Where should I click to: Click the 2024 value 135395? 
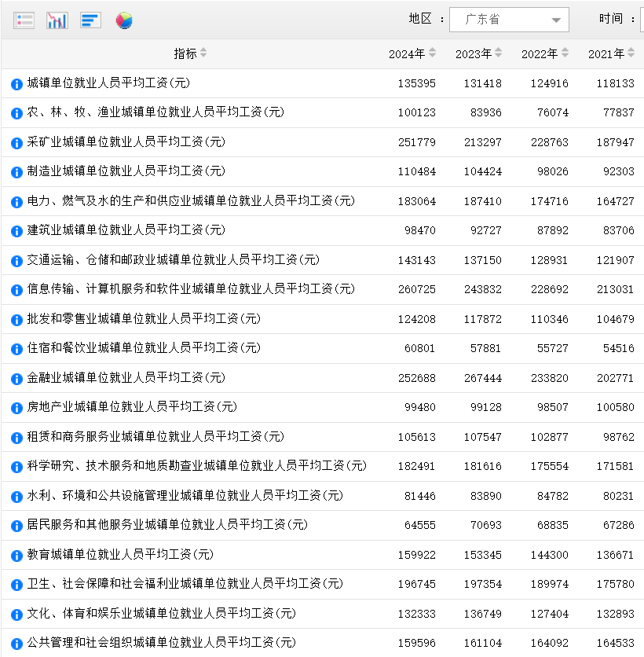(x=416, y=83)
